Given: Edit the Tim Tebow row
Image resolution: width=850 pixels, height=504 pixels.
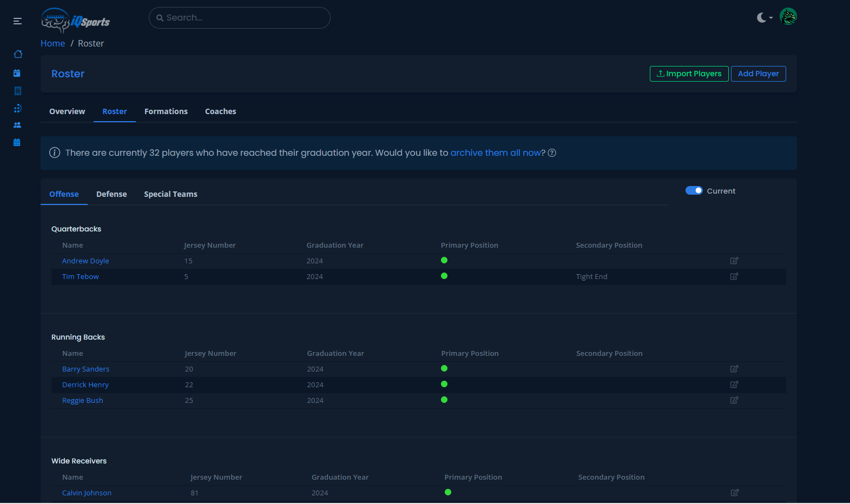Looking at the screenshot, I should tap(734, 276).
